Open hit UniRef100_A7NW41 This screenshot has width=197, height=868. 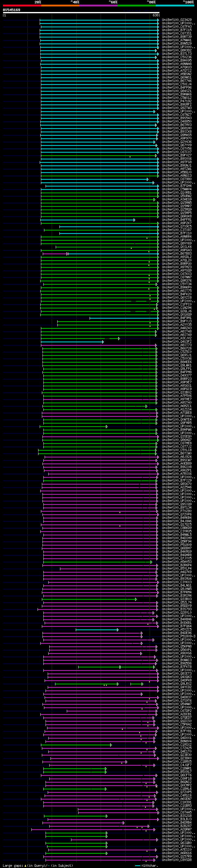pyautogui.click(x=176, y=40)
